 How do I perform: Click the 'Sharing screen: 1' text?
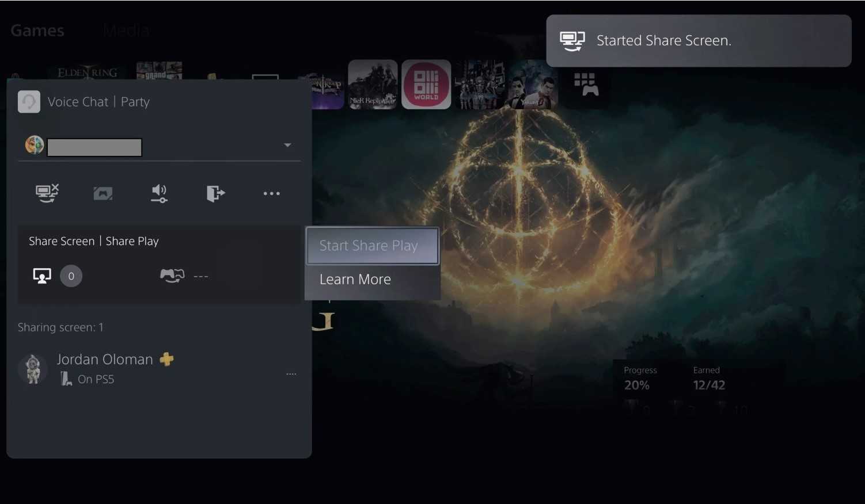point(60,327)
